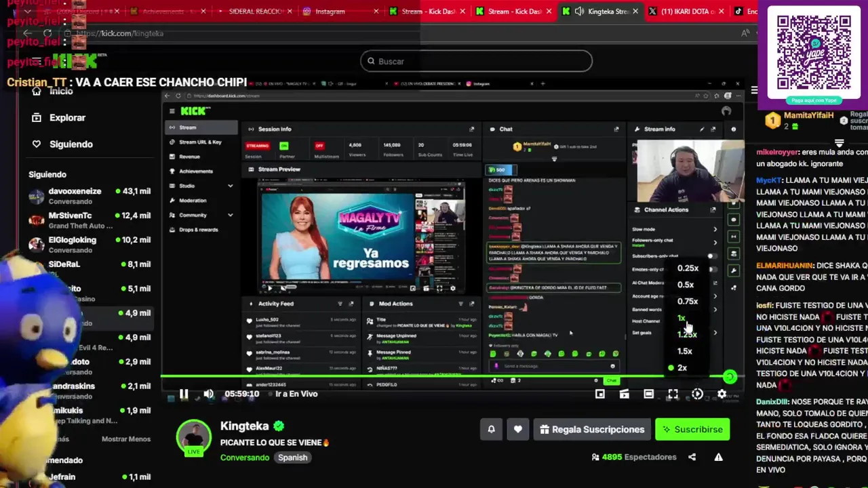Toggle Emotes-only chat switch
Screen dimensions: 868x488
(712, 269)
